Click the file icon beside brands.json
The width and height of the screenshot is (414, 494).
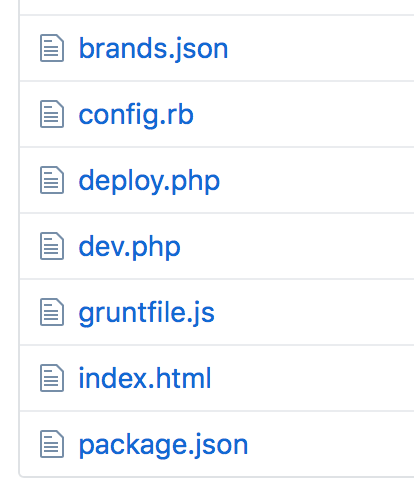click(x=52, y=48)
